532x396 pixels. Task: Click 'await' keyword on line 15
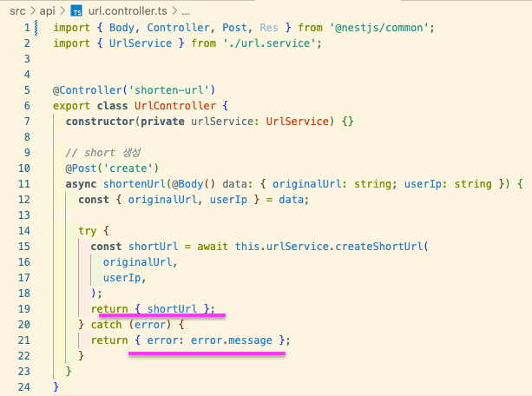(213, 247)
